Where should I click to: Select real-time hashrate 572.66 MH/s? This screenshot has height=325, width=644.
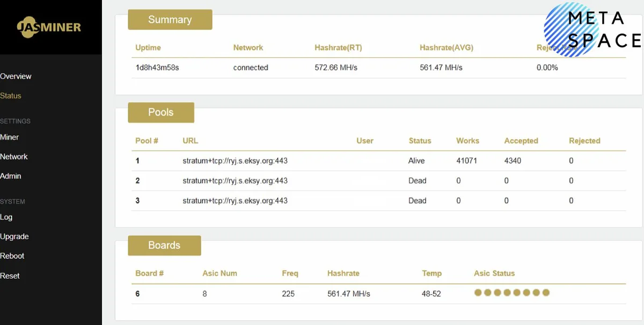point(336,68)
